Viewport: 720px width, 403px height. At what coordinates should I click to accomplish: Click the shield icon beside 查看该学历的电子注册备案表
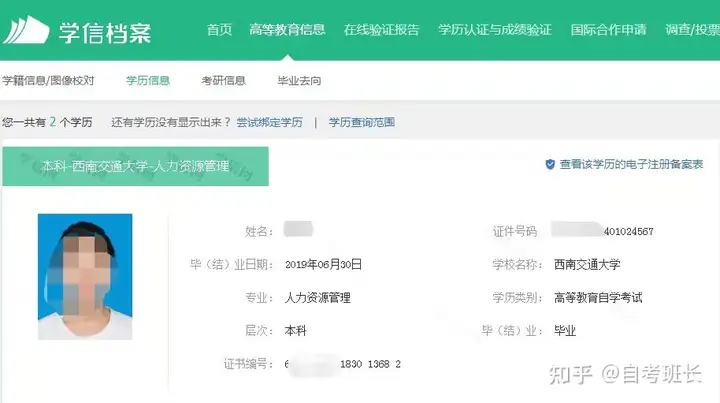pos(550,164)
